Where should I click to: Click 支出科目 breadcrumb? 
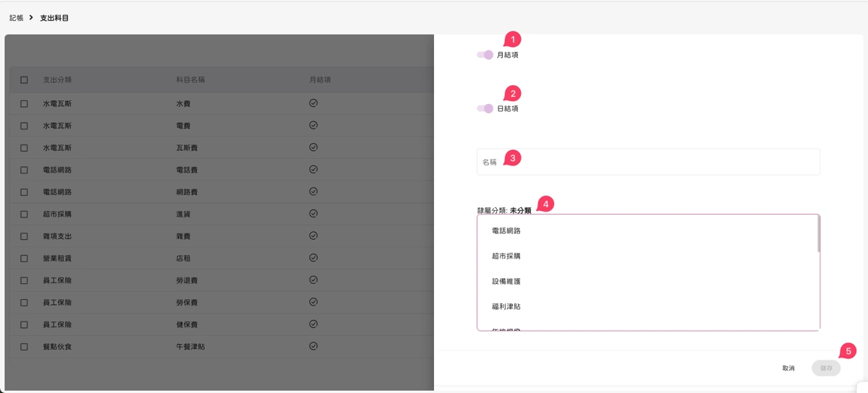54,17
